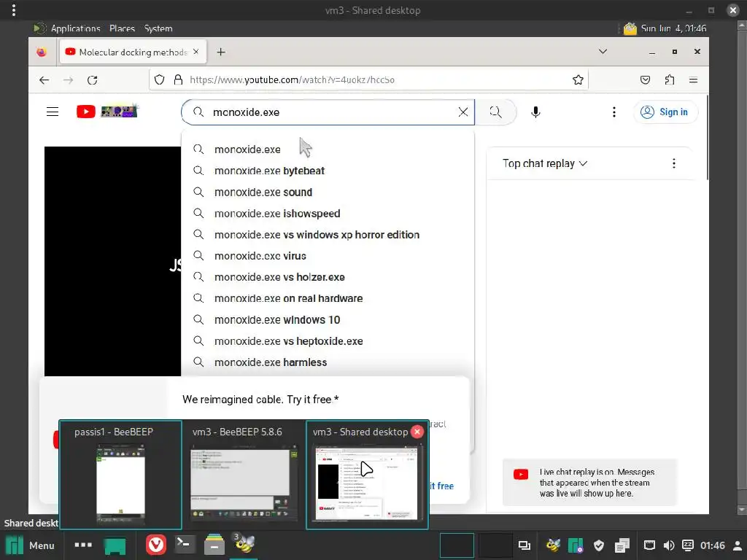Viewport: 747px width, 560px height.
Task: Choose suggestion "monoxide.exe vs holzer.exe"
Action: click(x=328, y=277)
